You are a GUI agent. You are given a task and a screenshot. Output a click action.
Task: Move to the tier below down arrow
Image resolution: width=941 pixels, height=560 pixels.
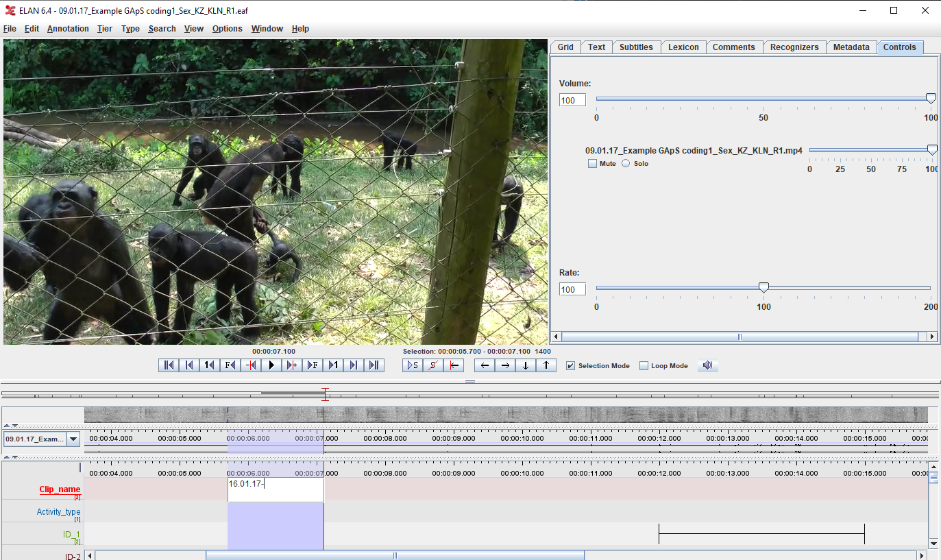526,365
